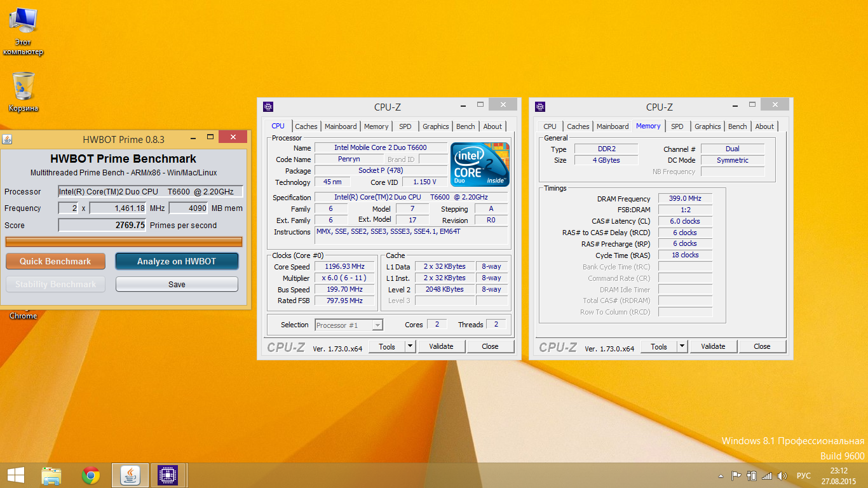Open the Processor #1 selection dropdown

pyautogui.click(x=349, y=325)
